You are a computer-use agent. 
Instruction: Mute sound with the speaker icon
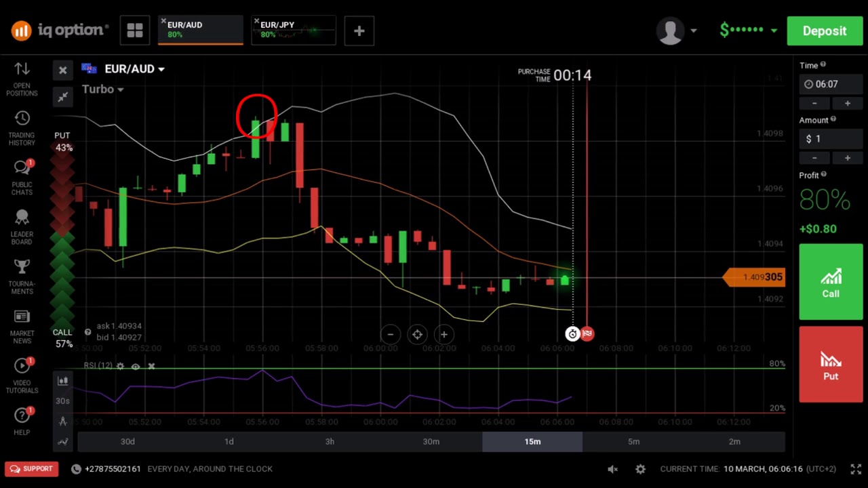point(613,469)
